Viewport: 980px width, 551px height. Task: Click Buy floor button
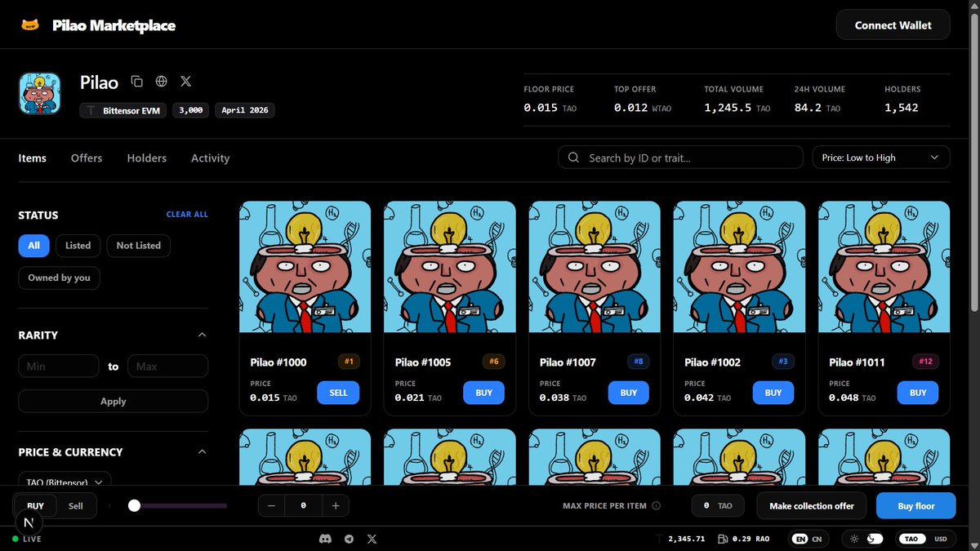coord(916,506)
